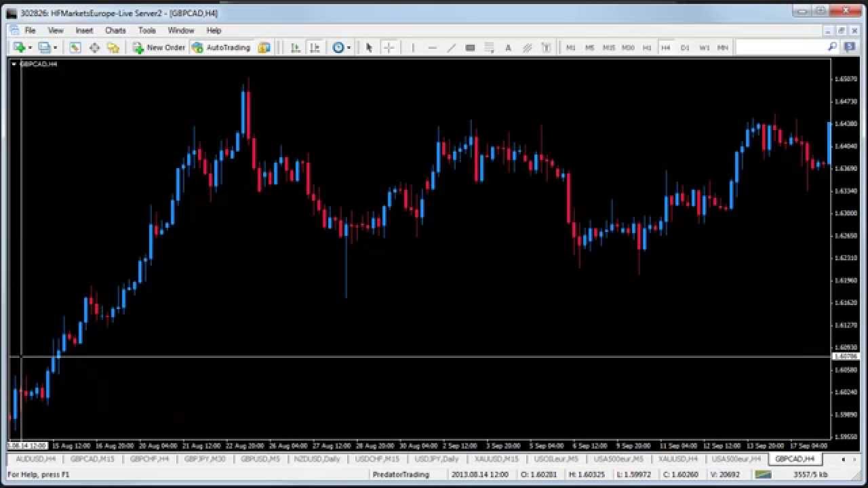Switch to the GBPCHF,H4 chart tab
This screenshot has height=488, width=868.
tap(149, 459)
